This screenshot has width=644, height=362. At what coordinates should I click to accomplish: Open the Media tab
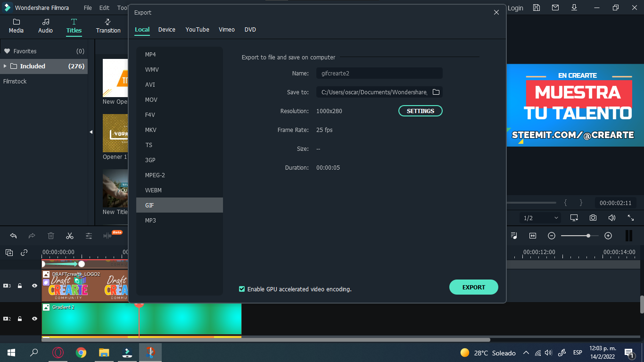16,26
